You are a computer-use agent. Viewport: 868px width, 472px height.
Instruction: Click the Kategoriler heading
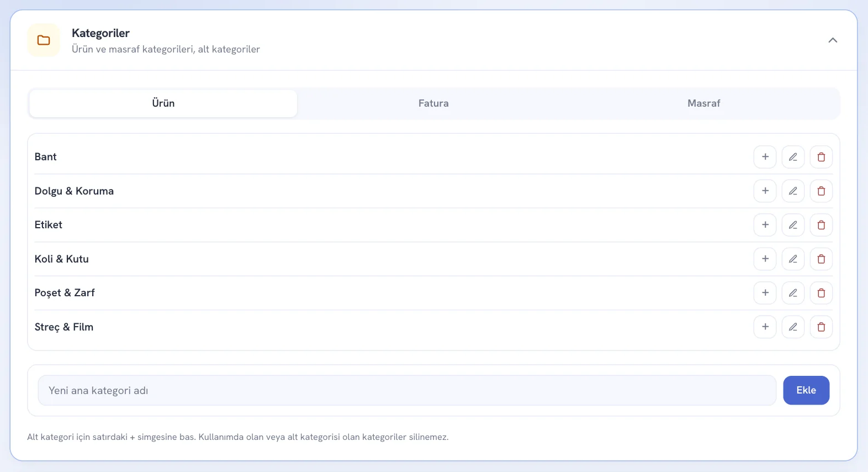(100, 33)
